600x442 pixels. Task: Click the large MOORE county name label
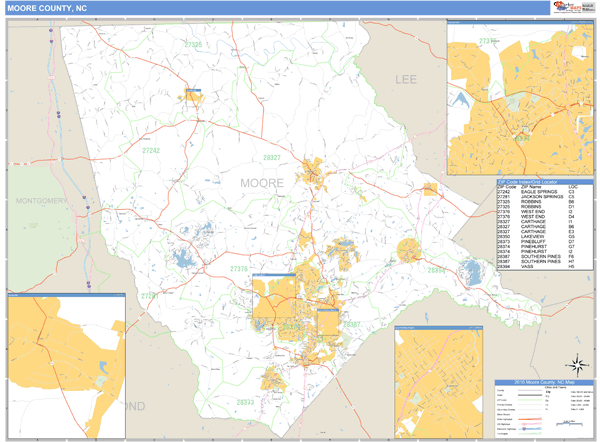262,183
